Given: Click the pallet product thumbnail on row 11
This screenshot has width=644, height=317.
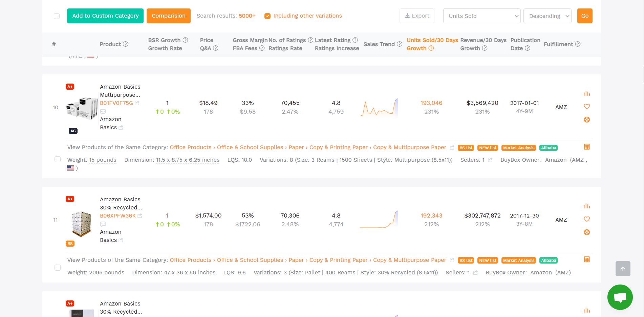Looking at the screenshot, I should 82,224.
